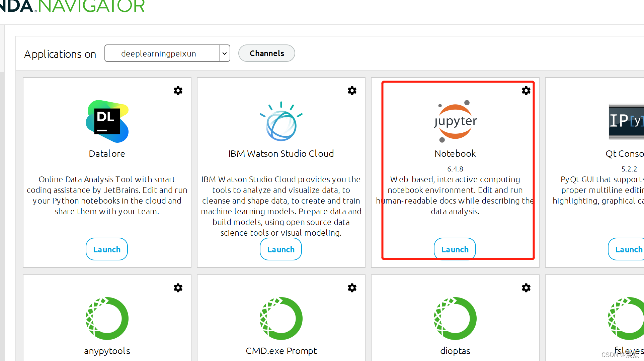Click the Datalore title text
This screenshot has height=361, width=644.
click(107, 154)
